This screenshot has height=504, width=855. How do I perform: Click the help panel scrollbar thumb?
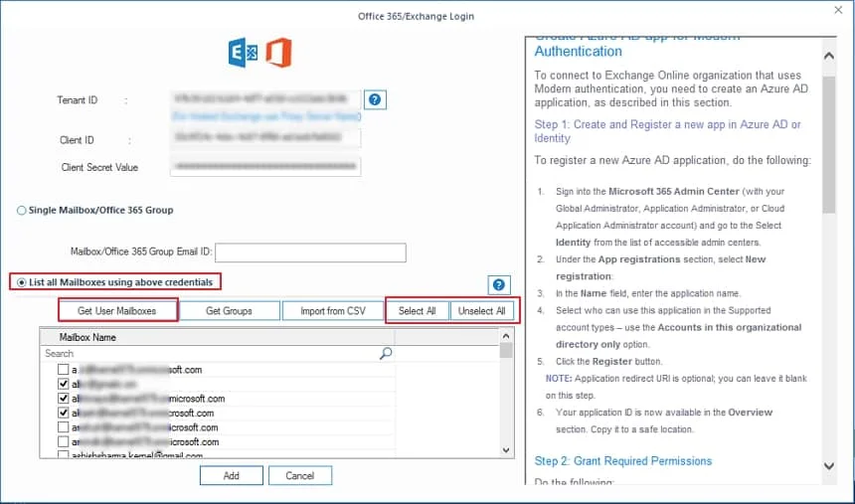pyautogui.click(x=829, y=144)
